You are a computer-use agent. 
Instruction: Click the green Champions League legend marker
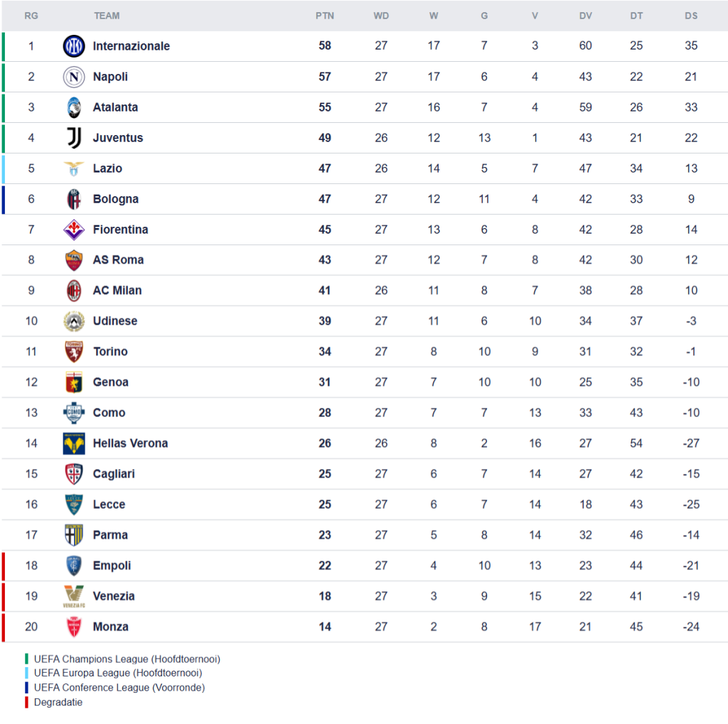click(27, 659)
